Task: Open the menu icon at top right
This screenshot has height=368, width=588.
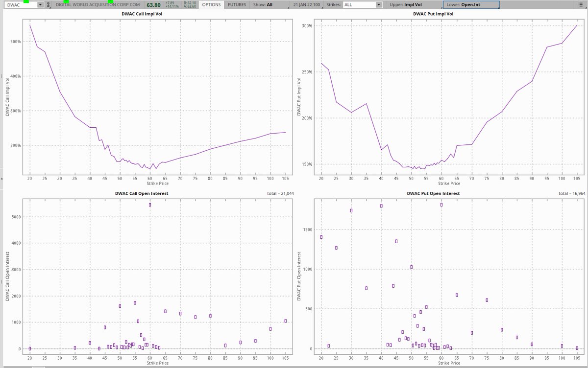Action: click(x=580, y=4)
